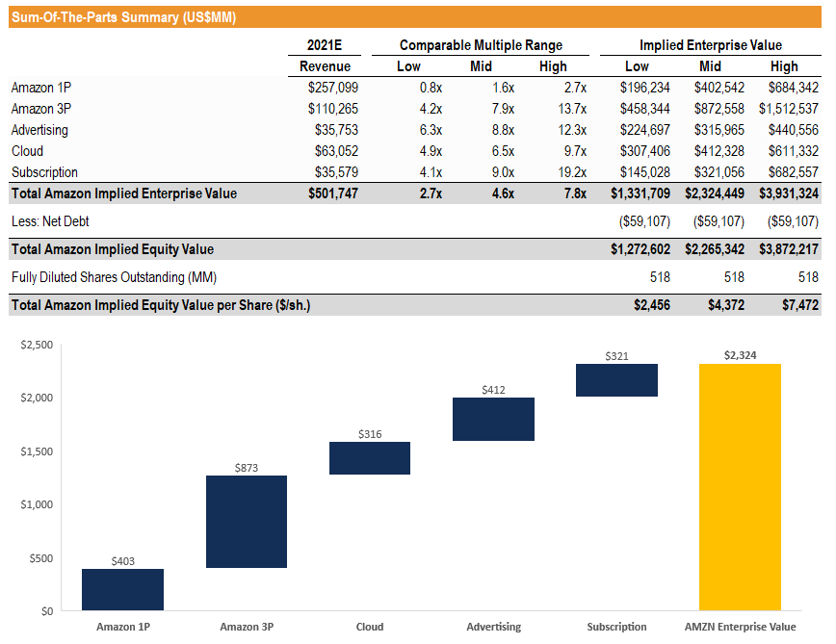Click Subscription mid multiple 9.0x
This screenshot has width=836, height=644.
coord(503,172)
